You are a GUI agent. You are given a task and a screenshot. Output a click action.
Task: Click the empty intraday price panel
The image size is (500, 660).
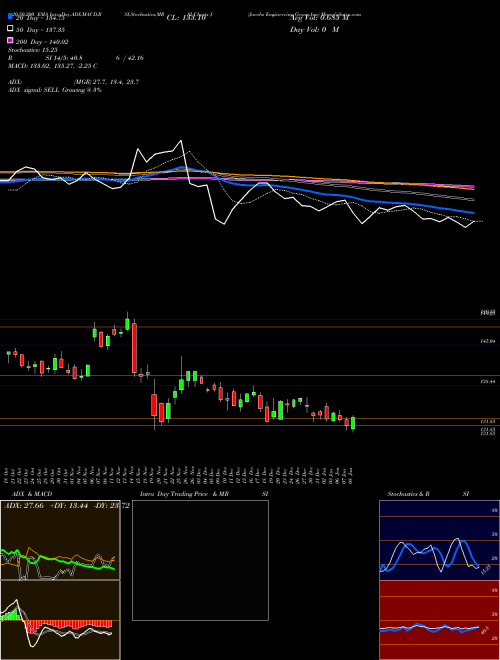(200, 560)
